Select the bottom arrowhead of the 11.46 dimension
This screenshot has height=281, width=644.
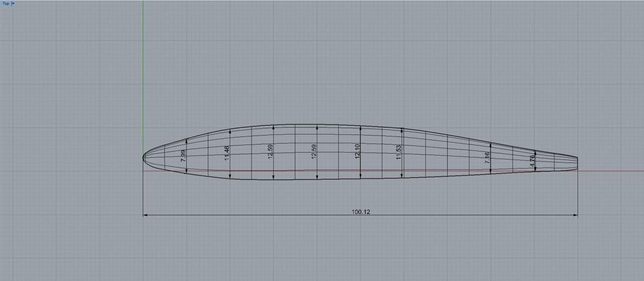230,176
